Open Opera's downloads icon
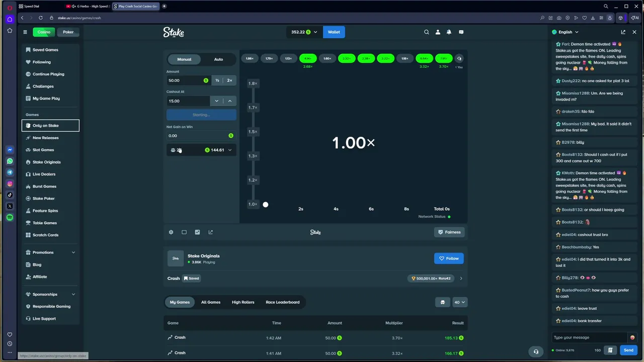The height and width of the screenshot is (362, 644). 593,18
